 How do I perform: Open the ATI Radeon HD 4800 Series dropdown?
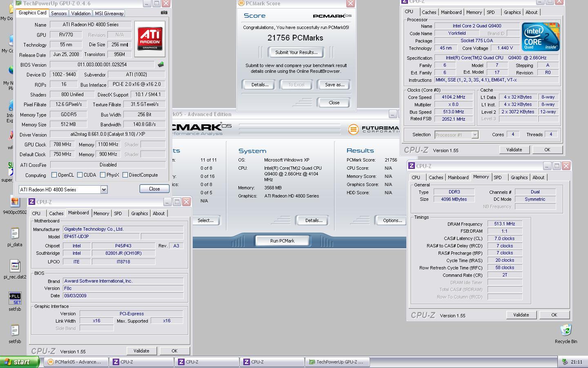tap(63, 189)
